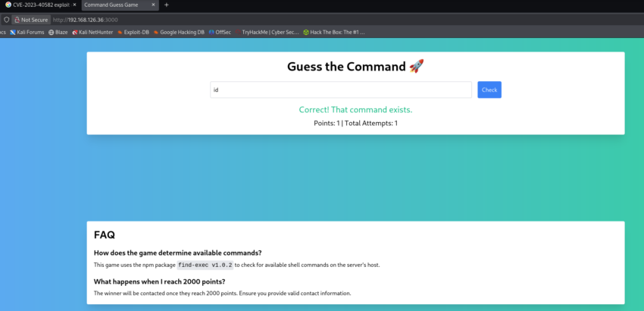Open the Hack The Box bookmark
The image size is (644, 311).
pos(333,33)
